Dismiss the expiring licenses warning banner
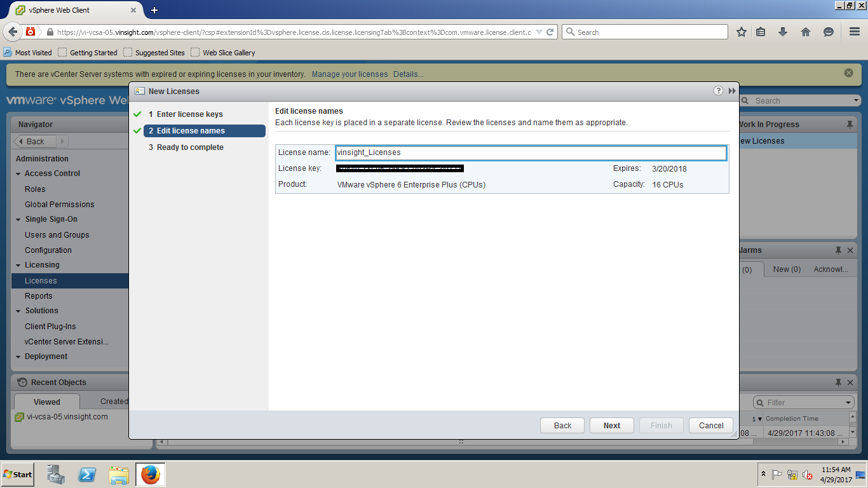This screenshot has height=488, width=868. (848, 73)
